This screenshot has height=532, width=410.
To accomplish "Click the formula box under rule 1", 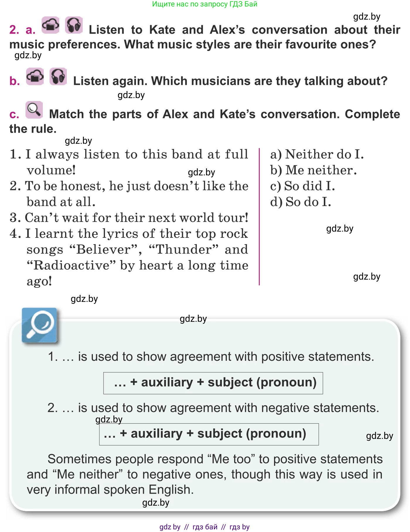I will click(213, 383).
